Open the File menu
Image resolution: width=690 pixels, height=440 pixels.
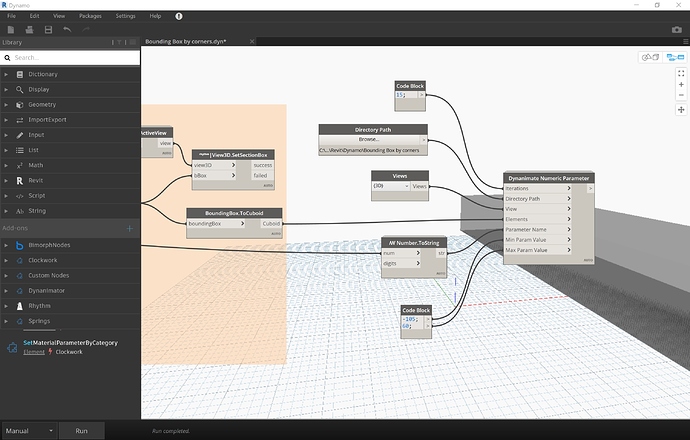click(11, 16)
